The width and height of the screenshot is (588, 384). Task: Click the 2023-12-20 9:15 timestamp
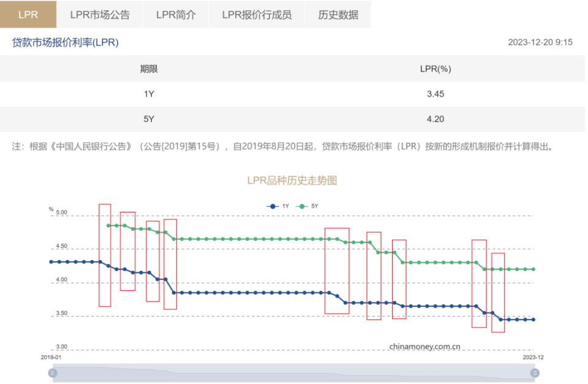tap(540, 42)
